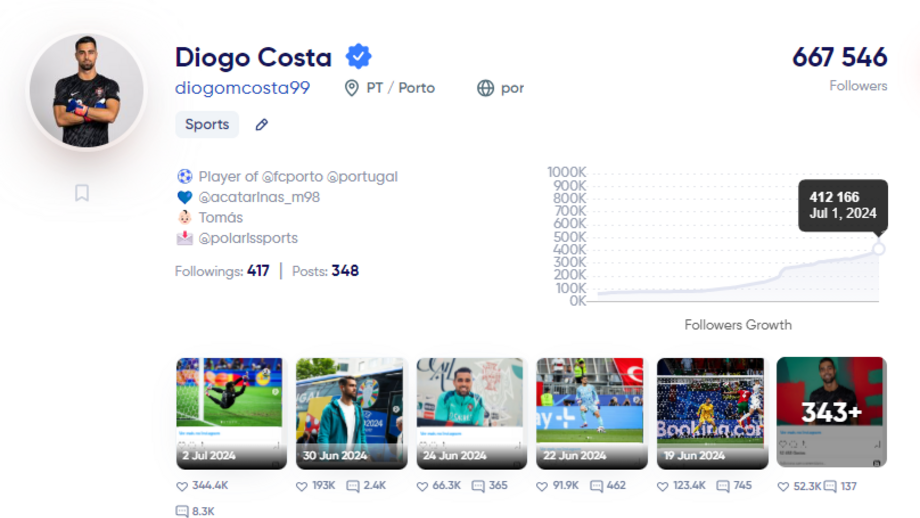Click the location pin icon
Screen dimensions: 920x518
351,88
